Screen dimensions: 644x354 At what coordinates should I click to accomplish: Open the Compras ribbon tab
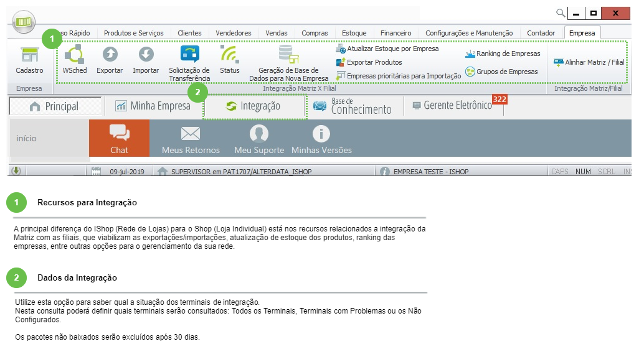[315, 33]
